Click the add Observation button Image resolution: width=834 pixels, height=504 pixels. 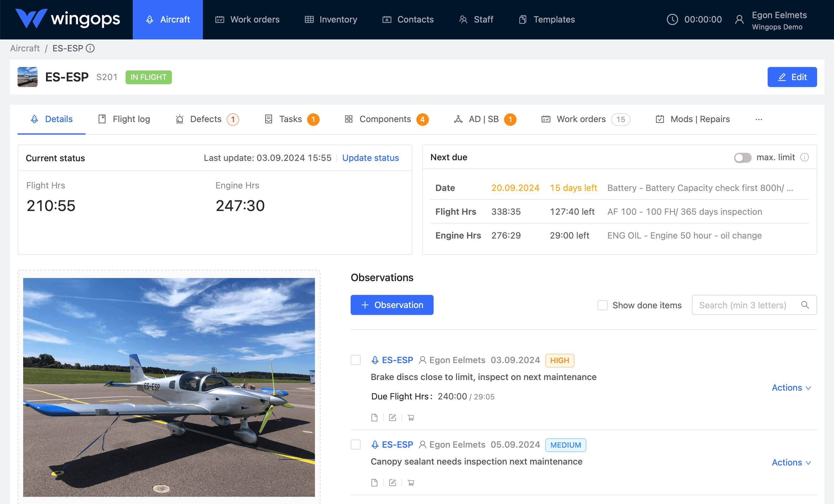click(392, 305)
